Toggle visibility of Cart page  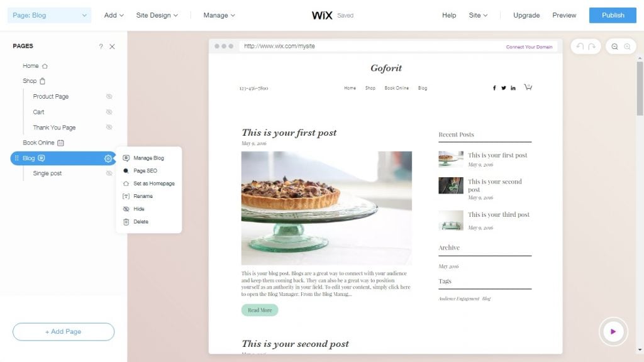(x=109, y=112)
